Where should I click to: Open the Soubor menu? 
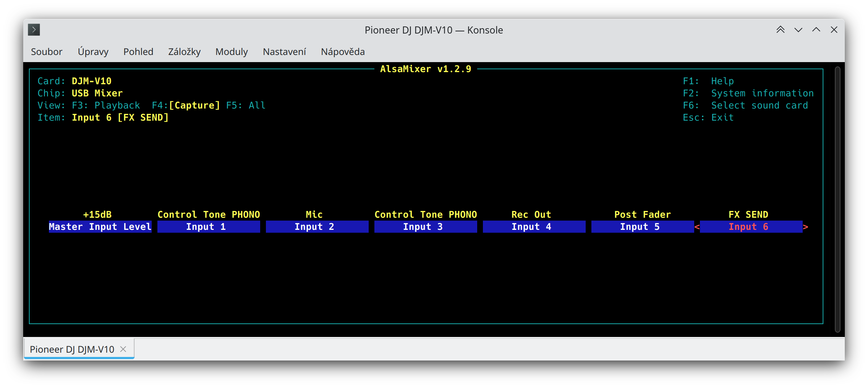46,52
